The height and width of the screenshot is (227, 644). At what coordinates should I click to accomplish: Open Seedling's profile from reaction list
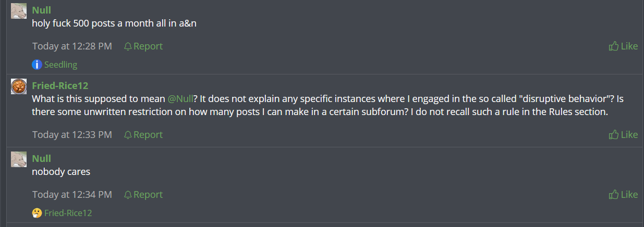[x=60, y=65]
